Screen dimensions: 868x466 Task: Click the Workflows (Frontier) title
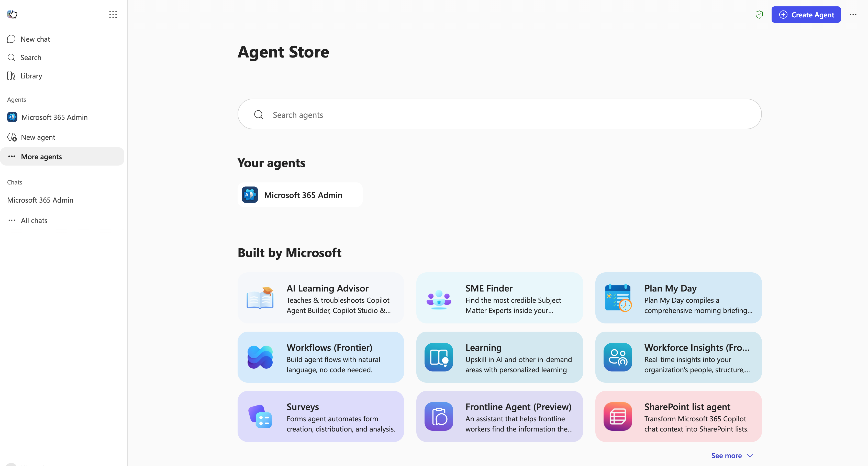point(330,347)
